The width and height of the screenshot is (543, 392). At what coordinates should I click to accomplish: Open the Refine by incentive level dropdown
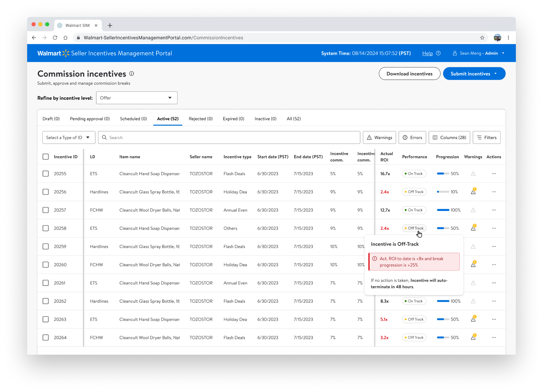137,98
